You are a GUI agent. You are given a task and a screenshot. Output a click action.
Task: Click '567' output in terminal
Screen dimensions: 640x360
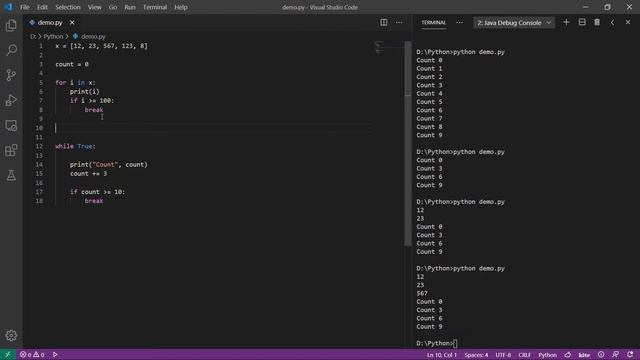click(422, 293)
